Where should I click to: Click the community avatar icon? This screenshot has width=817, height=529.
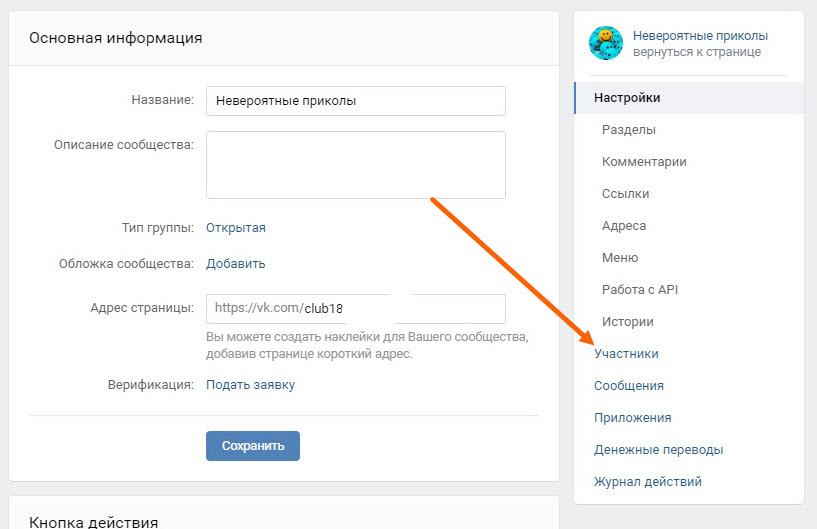tap(606, 43)
